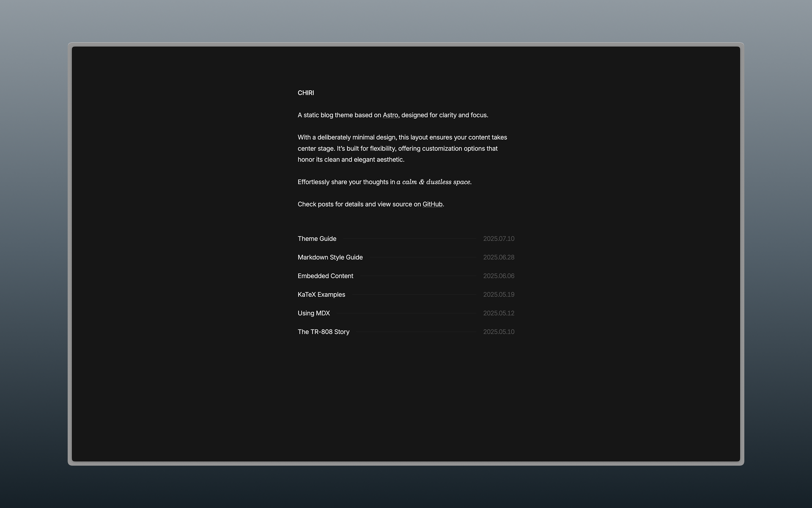Image resolution: width=812 pixels, height=508 pixels.
Task: Click the minimal design intro paragraph
Action: click(x=402, y=148)
